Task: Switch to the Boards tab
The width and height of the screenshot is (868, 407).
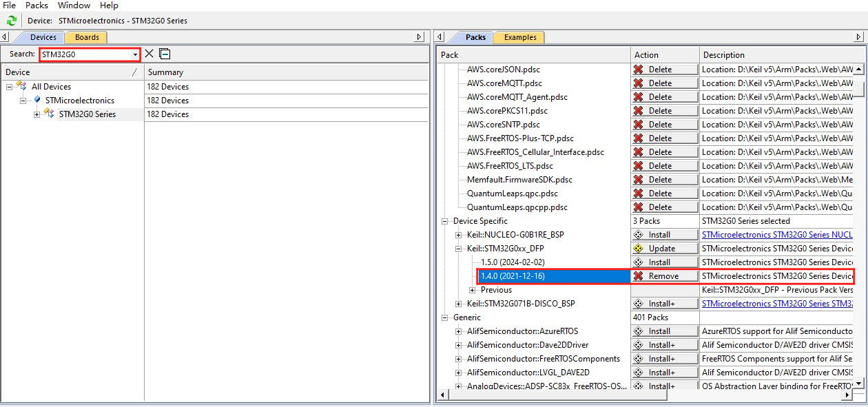Action: coord(87,37)
